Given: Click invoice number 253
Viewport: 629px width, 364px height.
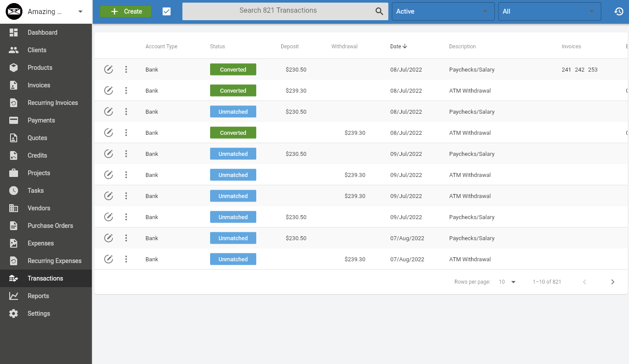Looking at the screenshot, I should (593, 69).
